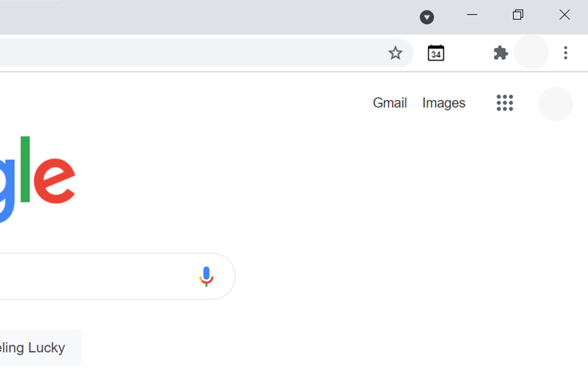Image resolution: width=588 pixels, height=368 pixels.
Task: Focus the Google search input box
Action: 92,276
